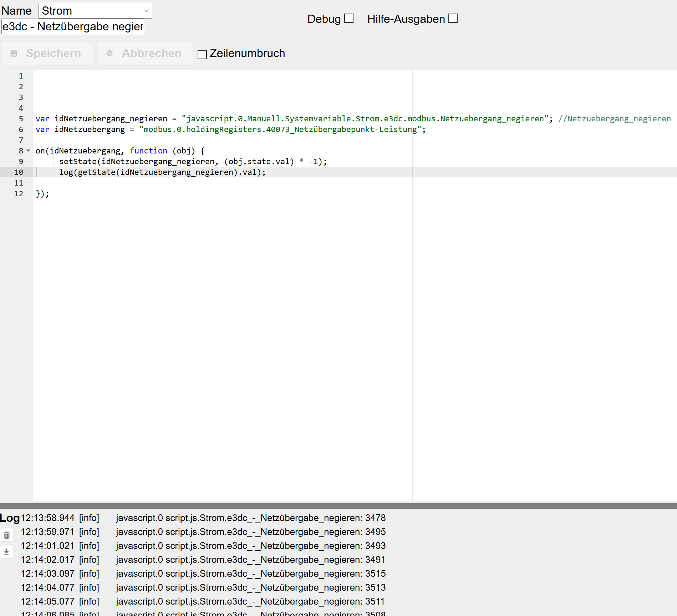Viewport: 677px width, 616px height.
Task: Collapse the function block at line 8
Action: pyautogui.click(x=28, y=151)
